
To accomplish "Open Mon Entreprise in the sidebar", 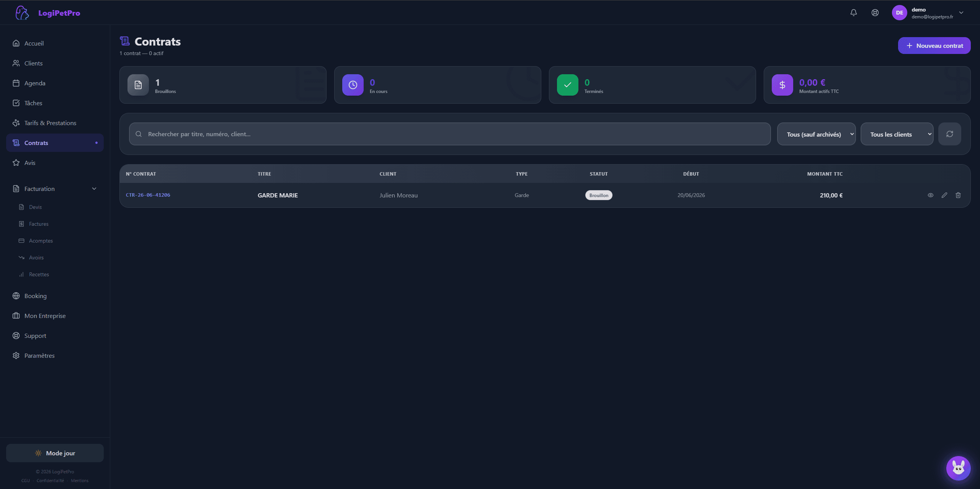I will click(55, 316).
